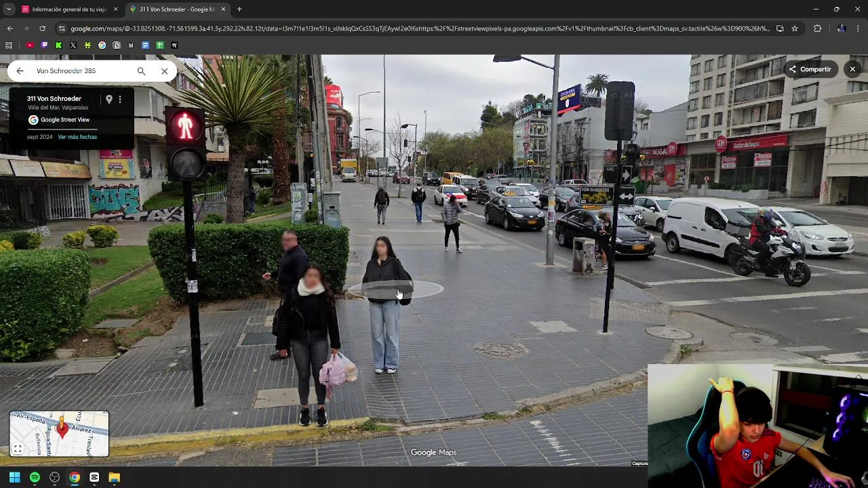Open File Explorer from the taskbar
The width and height of the screenshot is (868, 488).
point(114,477)
